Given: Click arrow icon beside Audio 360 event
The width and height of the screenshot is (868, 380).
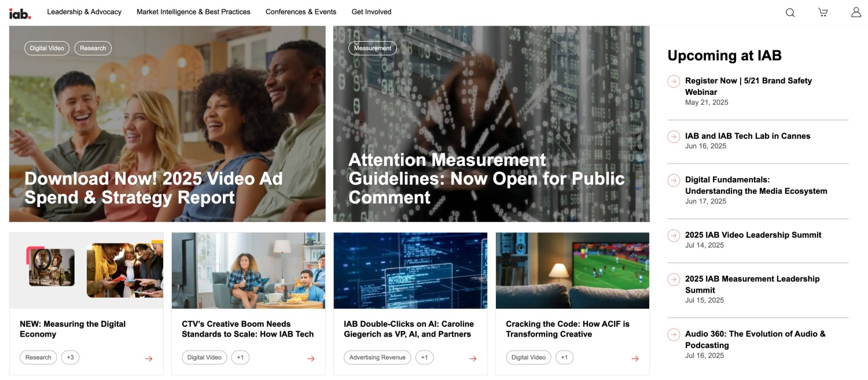Looking at the screenshot, I should pos(674,334).
